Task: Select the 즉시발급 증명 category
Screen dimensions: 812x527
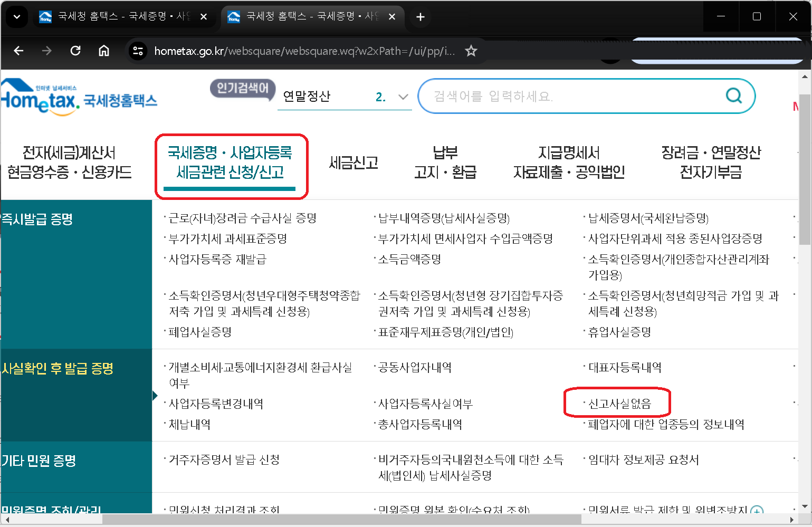Action: (x=37, y=219)
